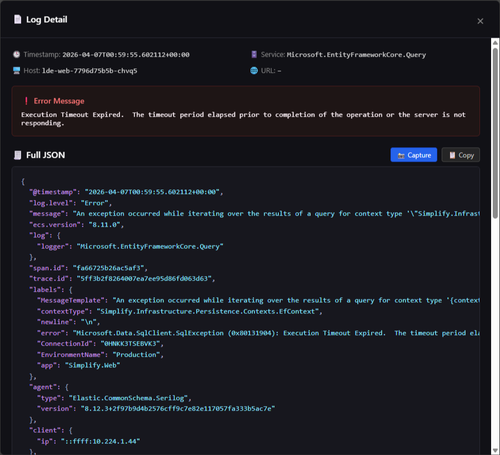The image size is (500, 455).
Task: Click the Service value Microsoft.EntityFrameworkCore.Query
Action: point(356,55)
